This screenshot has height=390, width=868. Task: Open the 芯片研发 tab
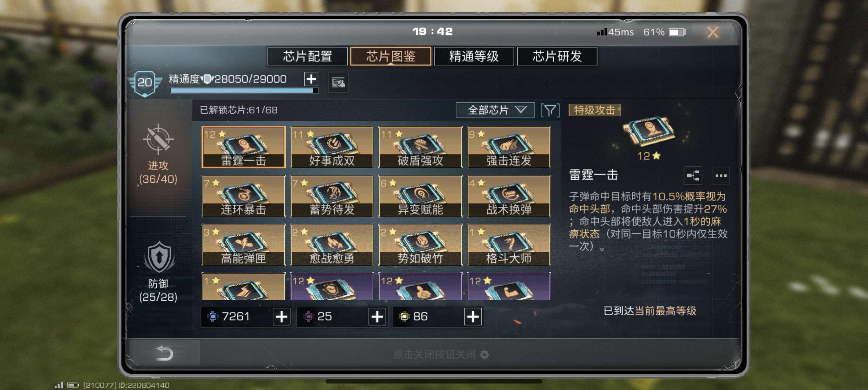[x=557, y=56]
